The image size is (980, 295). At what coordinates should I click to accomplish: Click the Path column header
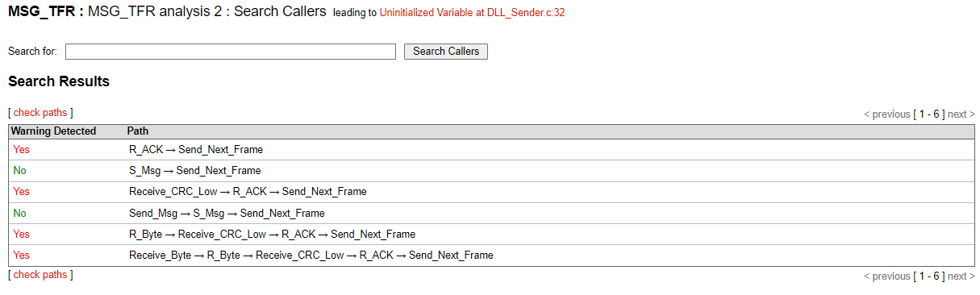(138, 131)
